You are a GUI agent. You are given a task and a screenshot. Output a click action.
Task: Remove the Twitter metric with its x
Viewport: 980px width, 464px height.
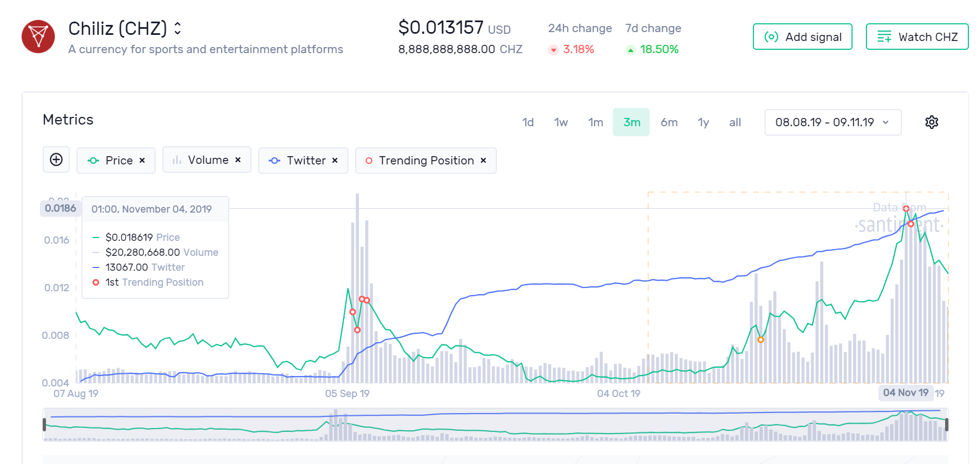tap(335, 161)
